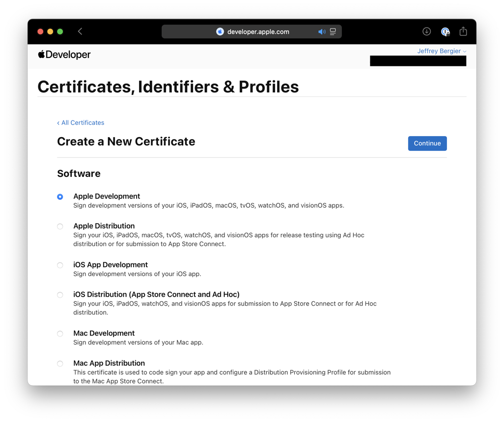The image size is (504, 422).
Task: Mute the tab audio speaker icon
Action: click(322, 31)
